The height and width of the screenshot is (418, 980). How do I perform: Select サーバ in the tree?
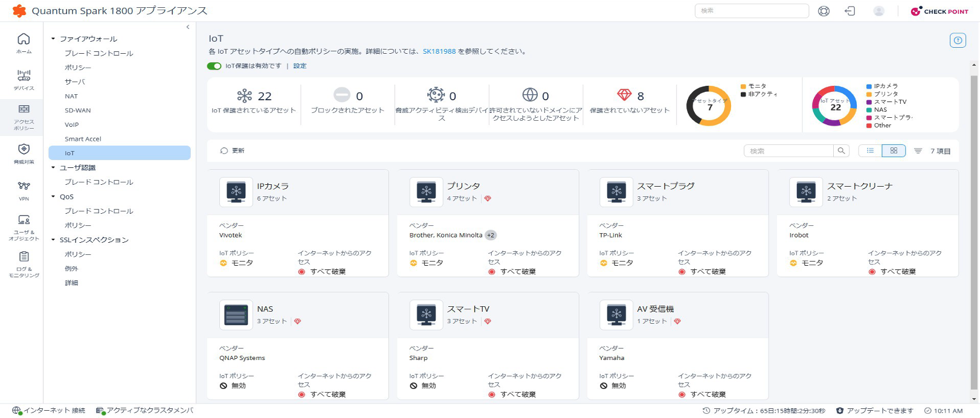click(x=75, y=82)
